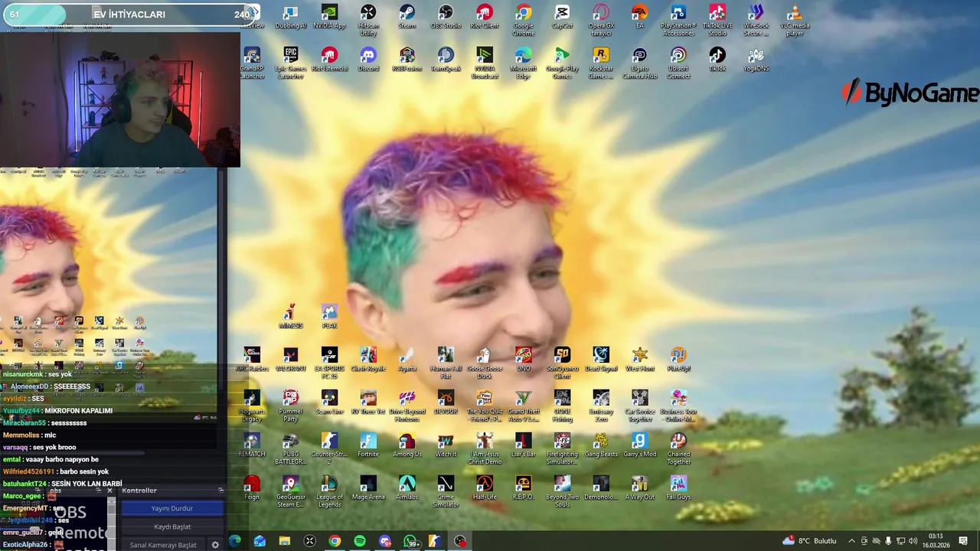This screenshot has width=980, height=551.
Task: Open Google Chrome from the desktop
Action: click(x=523, y=21)
